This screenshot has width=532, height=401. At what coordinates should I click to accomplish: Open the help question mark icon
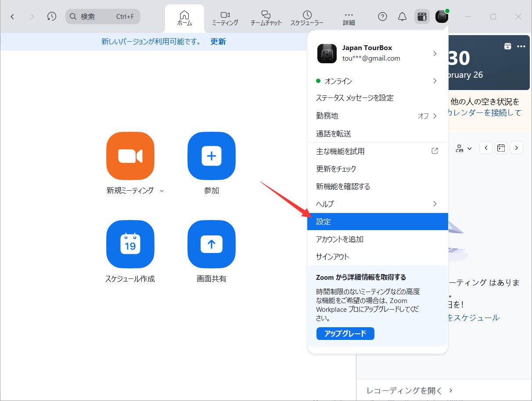(x=382, y=17)
